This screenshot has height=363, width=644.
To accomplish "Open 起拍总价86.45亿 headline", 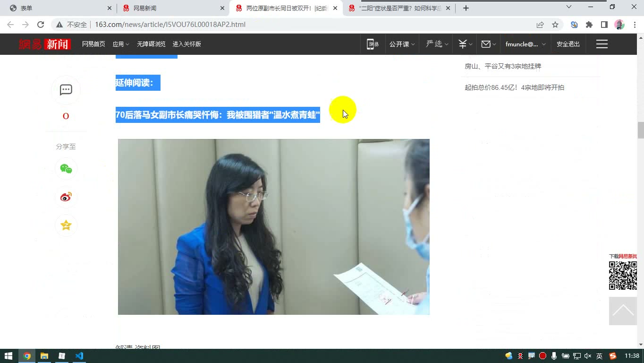I will [514, 87].
